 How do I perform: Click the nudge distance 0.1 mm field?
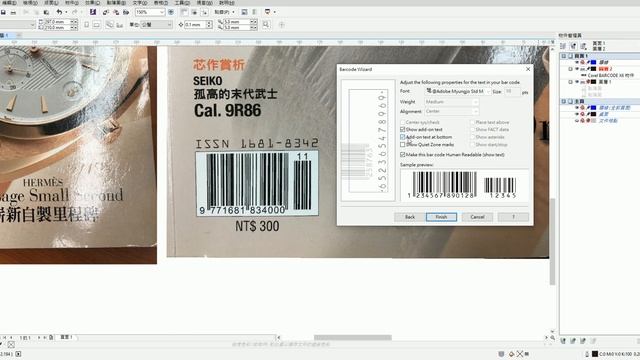pos(195,25)
